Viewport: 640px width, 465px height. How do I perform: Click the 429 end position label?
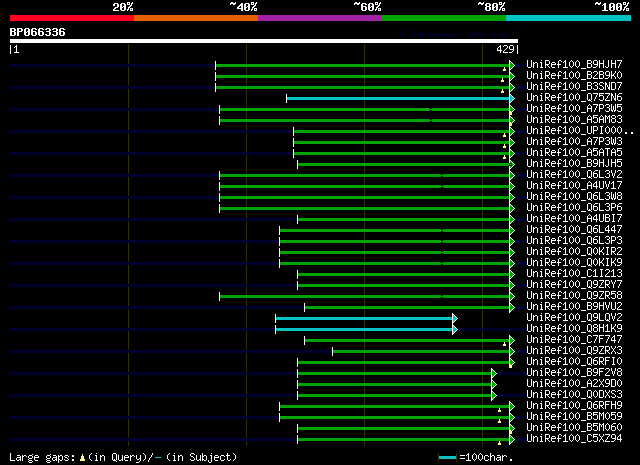505,49
